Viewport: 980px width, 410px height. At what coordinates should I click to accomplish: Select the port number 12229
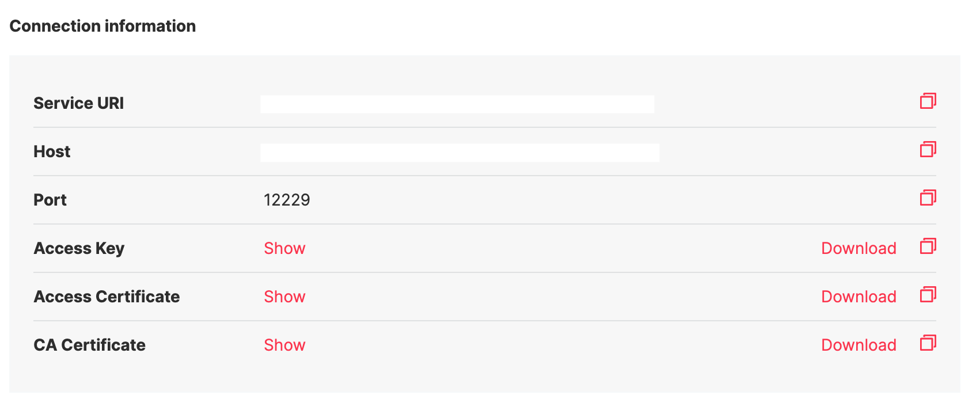pos(287,200)
